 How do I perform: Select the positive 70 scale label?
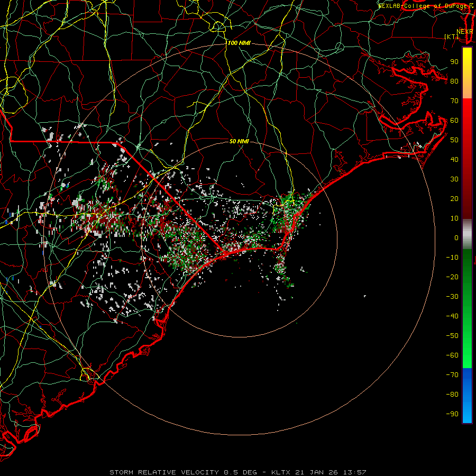tap(454, 101)
